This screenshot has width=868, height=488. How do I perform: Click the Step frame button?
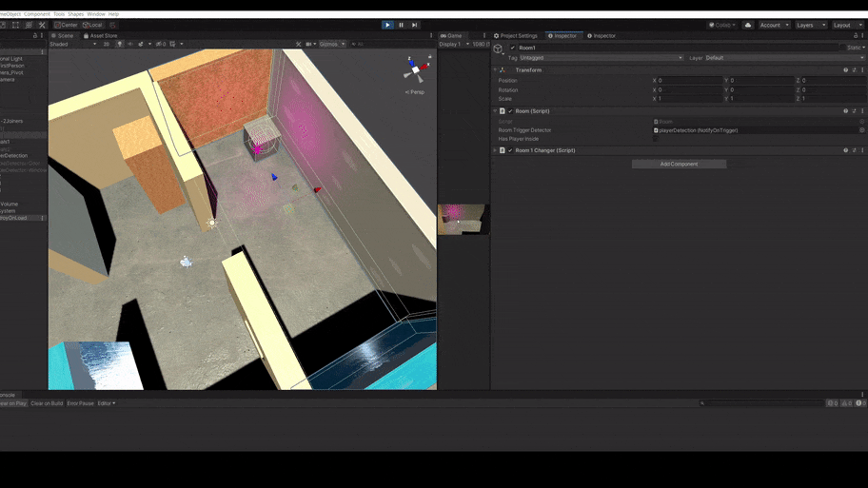415,25
